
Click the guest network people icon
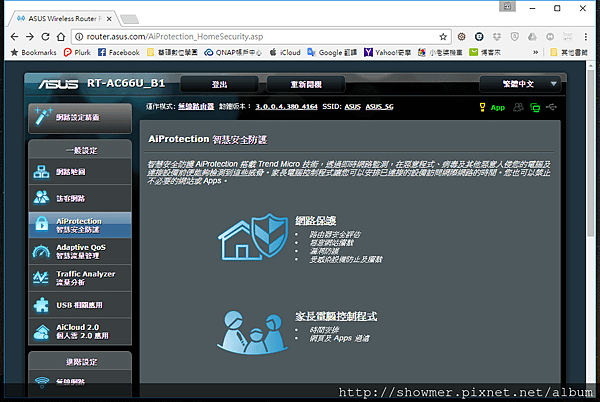pyautogui.click(x=41, y=198)
